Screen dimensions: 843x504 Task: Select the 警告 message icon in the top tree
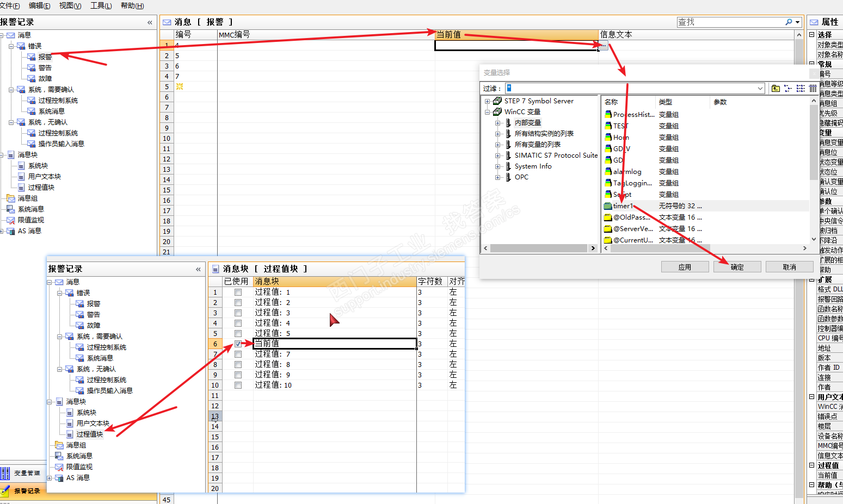(x=32, y=68)
